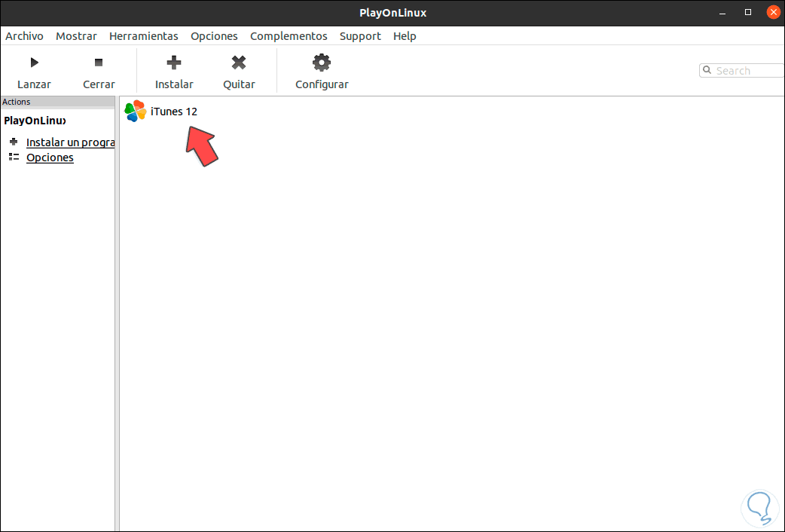Click the Actions panel header
This screenshot has width=785, height=532.
point(58,102)
